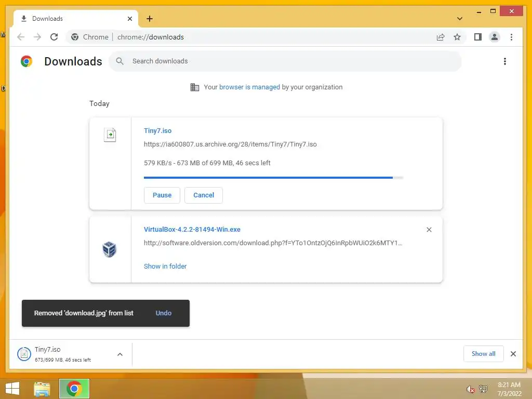Image resolution: width=532 pixels, height=399 pixels.
Task: Cancel the Tiny7.iso download
Action: tap(204, 195)
